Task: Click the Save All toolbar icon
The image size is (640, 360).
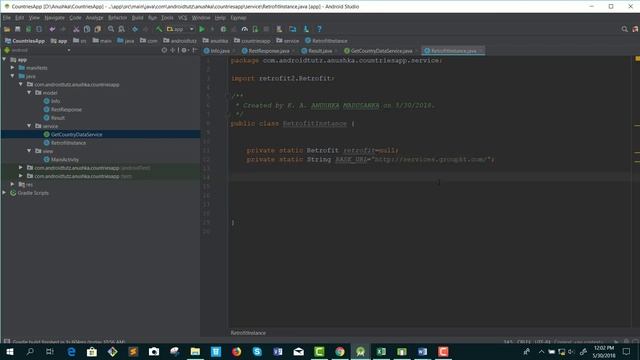Action: pos(18,29)
